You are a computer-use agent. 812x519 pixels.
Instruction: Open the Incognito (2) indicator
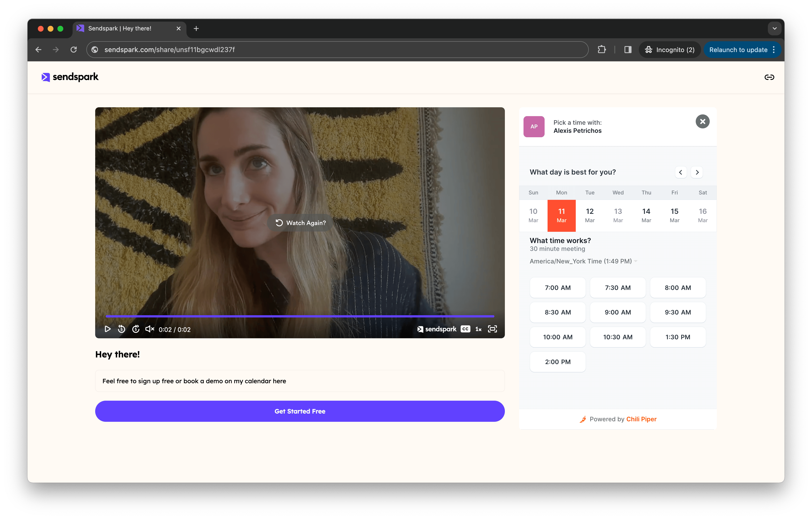pos(670,50)
